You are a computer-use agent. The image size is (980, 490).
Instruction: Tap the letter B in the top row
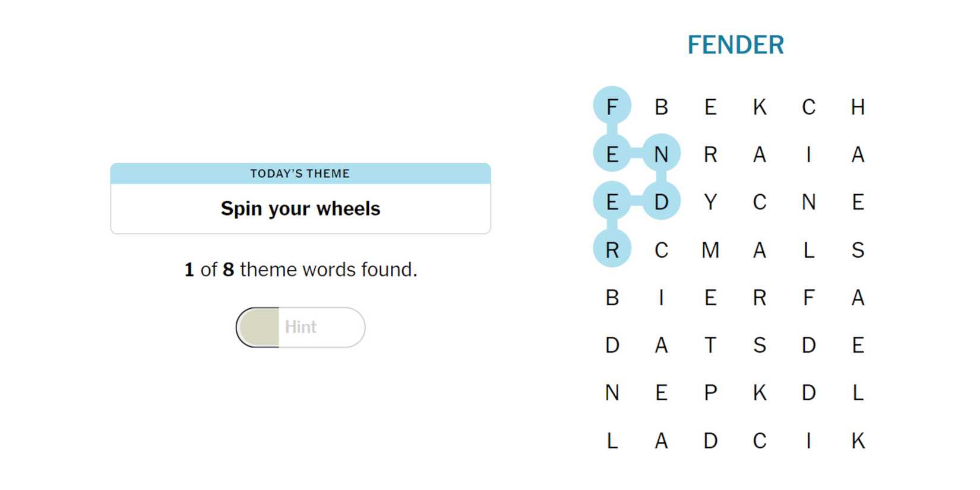661,107
